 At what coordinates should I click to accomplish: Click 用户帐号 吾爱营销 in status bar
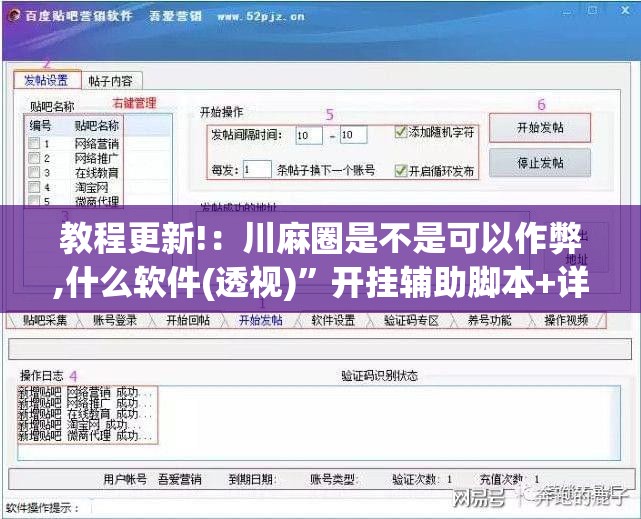(x=152, y=479)
